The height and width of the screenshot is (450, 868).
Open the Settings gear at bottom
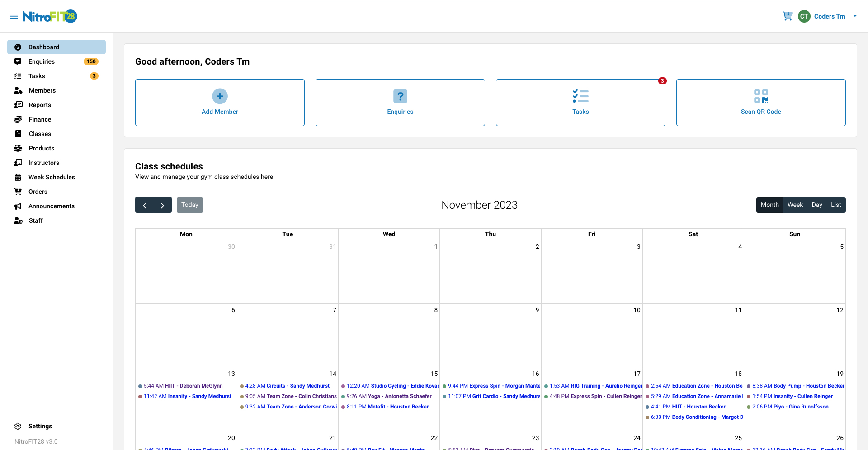click(18, 426)
